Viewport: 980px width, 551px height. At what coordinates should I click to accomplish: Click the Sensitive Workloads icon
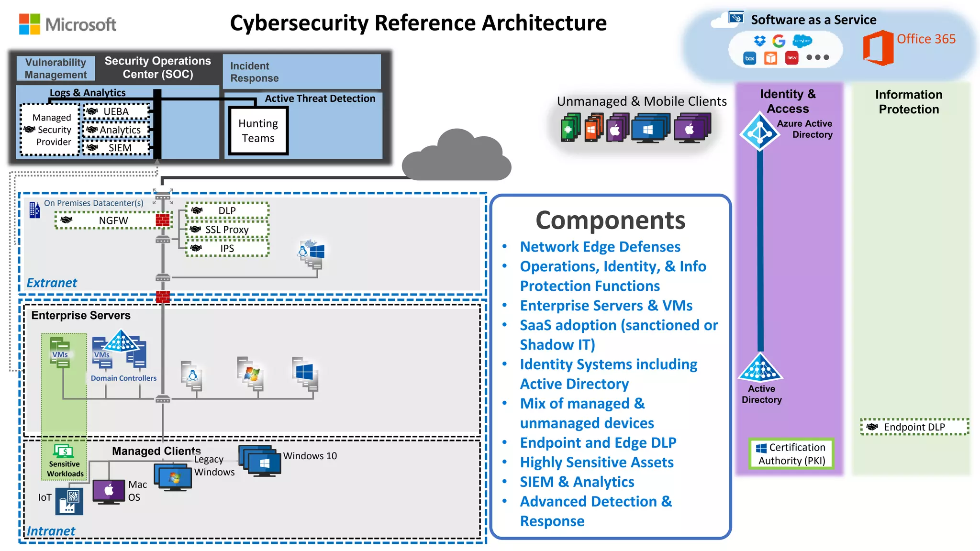[x=63, y=451]
